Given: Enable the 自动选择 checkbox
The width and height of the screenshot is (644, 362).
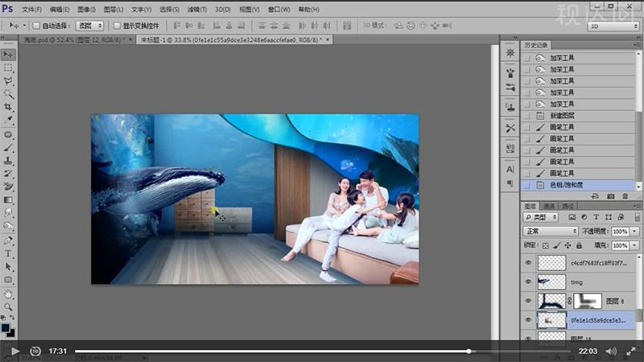Looking at the screenshot, I should (36, 26).
